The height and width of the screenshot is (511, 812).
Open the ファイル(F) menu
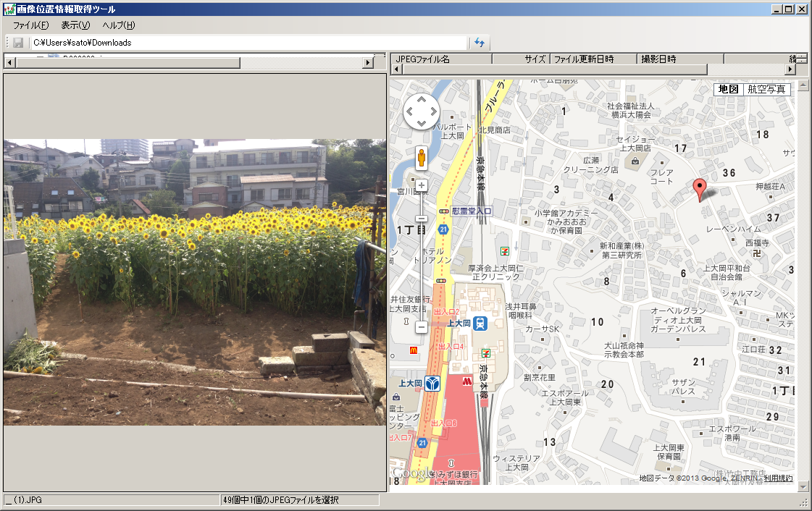[30, 25]
